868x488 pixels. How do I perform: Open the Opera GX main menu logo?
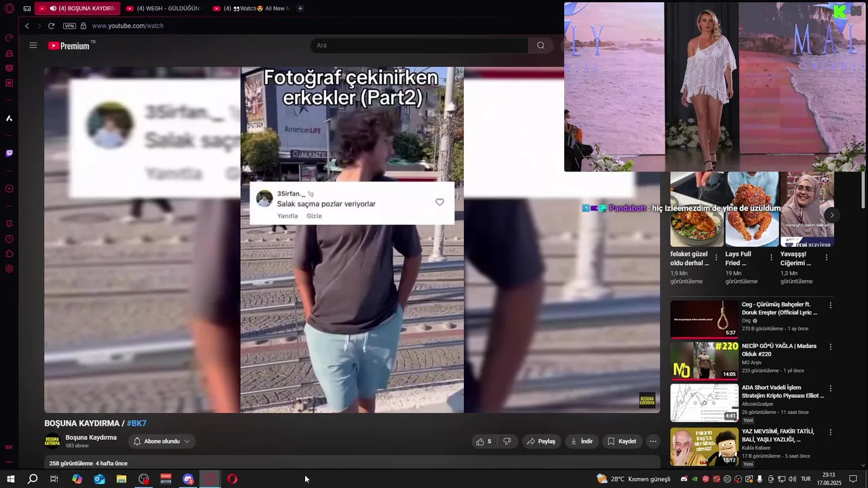pos(9,9)
